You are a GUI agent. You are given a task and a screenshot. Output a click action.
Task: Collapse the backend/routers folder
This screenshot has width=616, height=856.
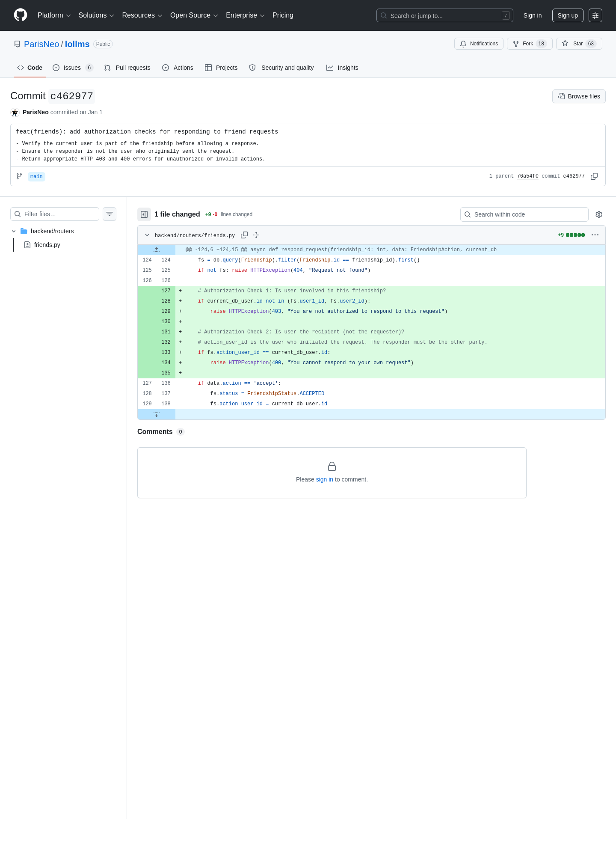coord(14,231)
